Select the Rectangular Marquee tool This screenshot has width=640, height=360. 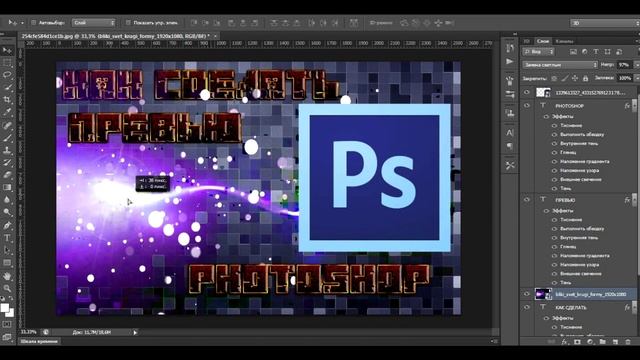[7, 63]
